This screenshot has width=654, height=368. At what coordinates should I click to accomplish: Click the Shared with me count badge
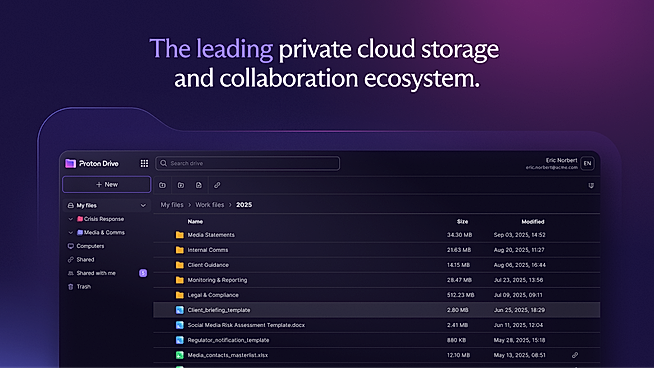pos(143,273)
